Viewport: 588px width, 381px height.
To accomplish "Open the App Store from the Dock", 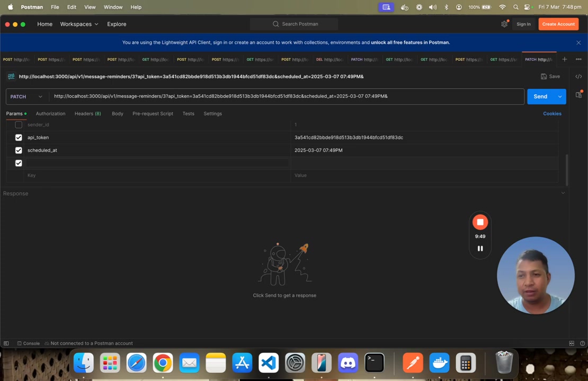I will click(242, 362).
